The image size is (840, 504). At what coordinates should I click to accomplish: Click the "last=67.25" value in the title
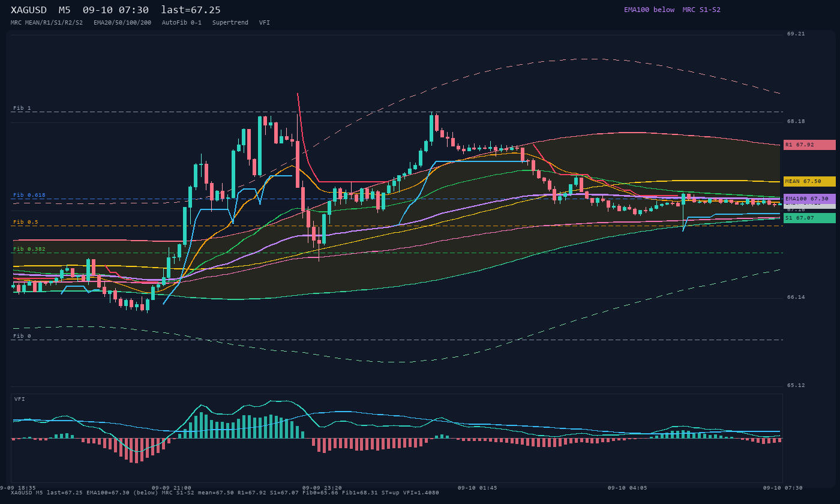(191, 10)
